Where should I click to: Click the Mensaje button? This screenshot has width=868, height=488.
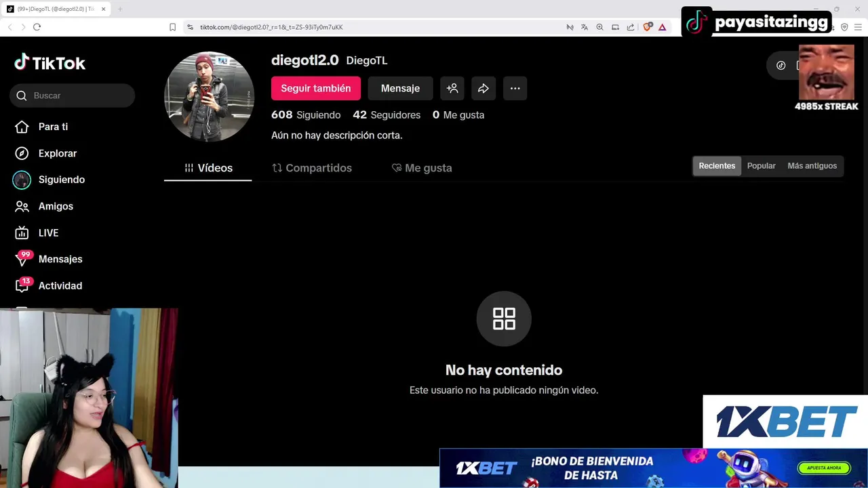tap(400, 88)
